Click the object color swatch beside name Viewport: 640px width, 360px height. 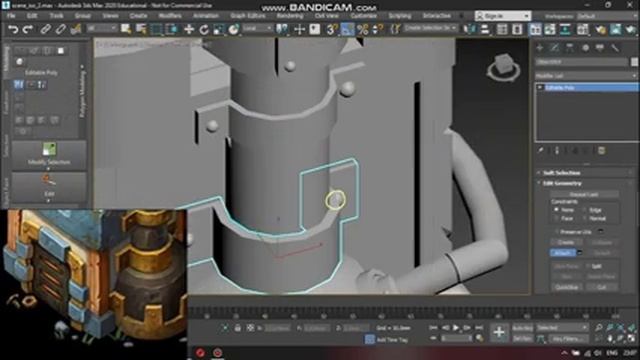coord(634,62)
